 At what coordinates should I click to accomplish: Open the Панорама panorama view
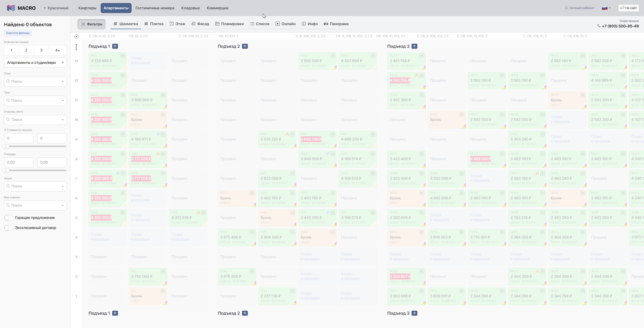(336, 24)
